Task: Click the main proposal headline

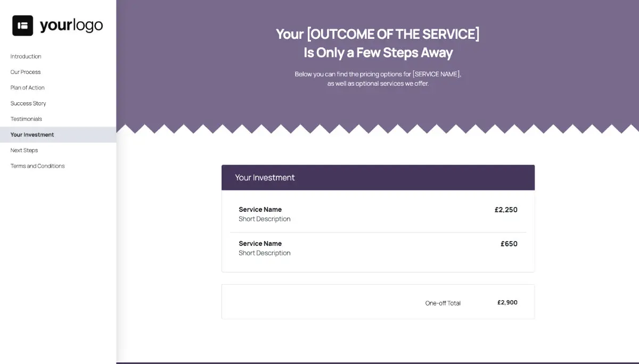Action: coord(378,43)
